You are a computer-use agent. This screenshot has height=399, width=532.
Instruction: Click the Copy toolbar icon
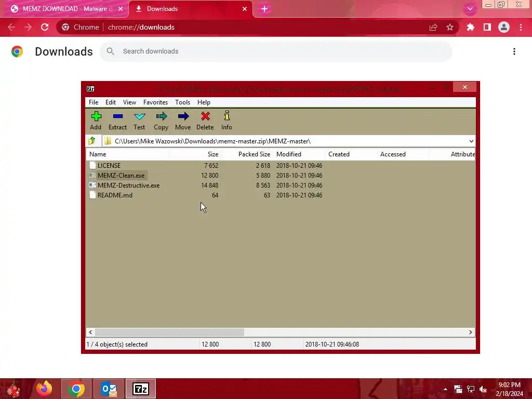pyautogui.click(x=161, y=116)
